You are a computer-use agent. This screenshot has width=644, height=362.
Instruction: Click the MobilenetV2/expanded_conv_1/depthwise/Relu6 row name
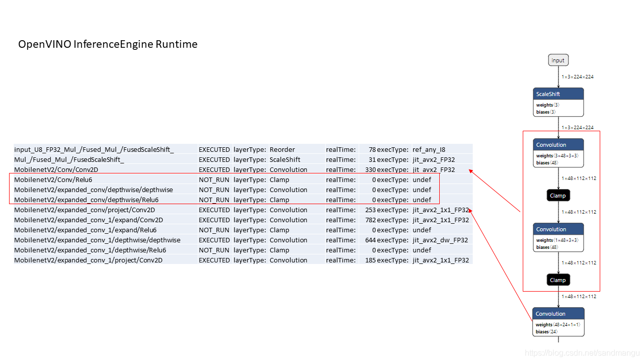click(x=90, y=250)
